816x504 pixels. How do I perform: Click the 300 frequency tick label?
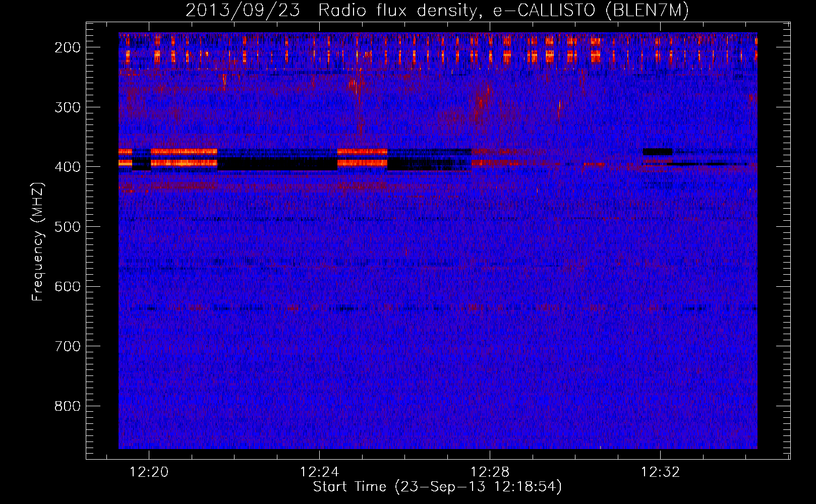pyautogui.click(x=67, y=107)
